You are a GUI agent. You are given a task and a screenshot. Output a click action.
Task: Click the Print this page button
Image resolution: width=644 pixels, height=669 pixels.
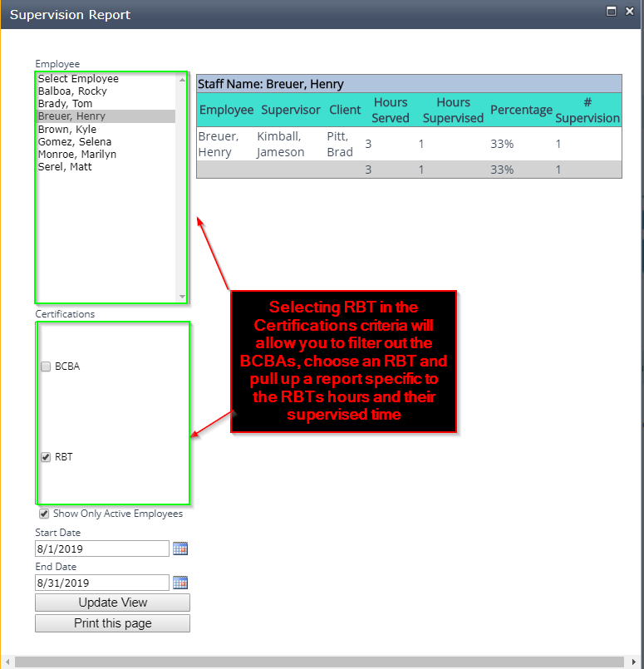coord(112,623)
